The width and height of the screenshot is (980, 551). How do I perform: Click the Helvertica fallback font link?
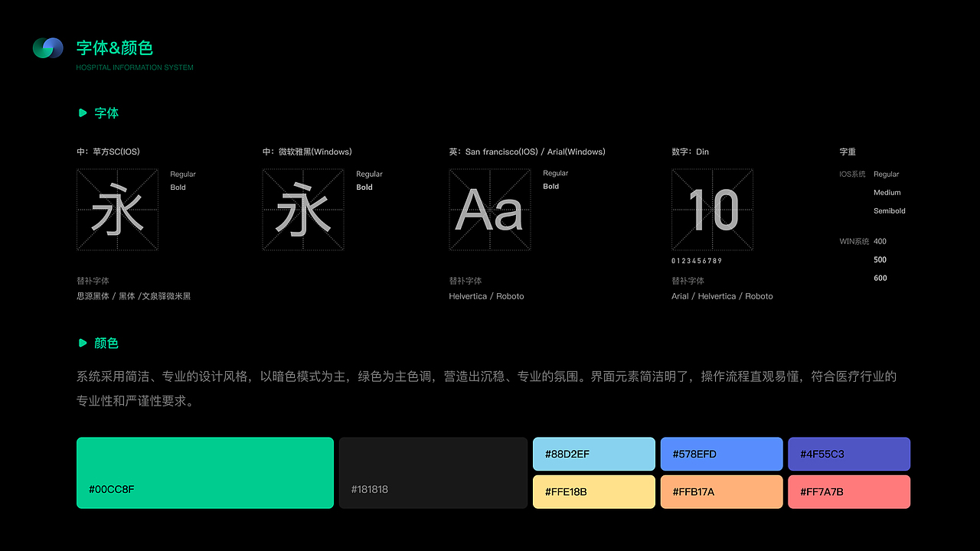pos(467,296)
